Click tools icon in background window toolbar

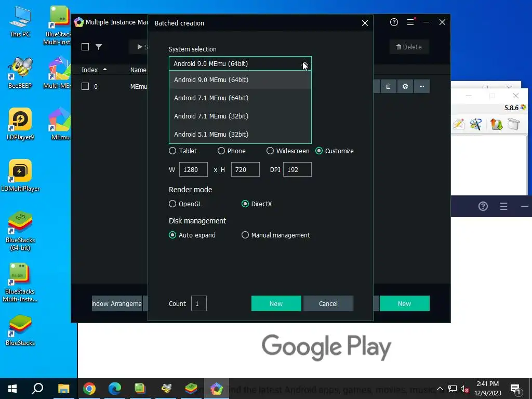point(476,124)
